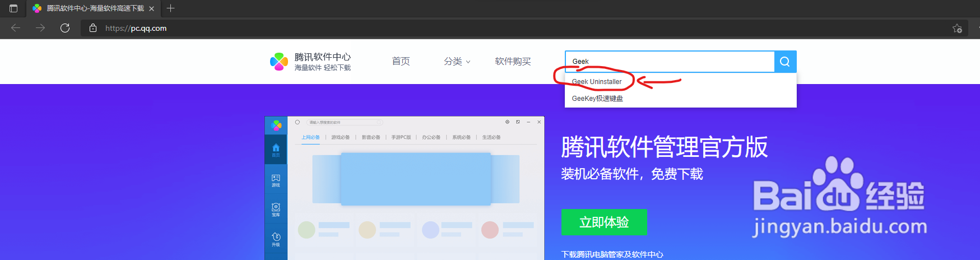Click the Tencent Software Center logo

tap(279, 62)
